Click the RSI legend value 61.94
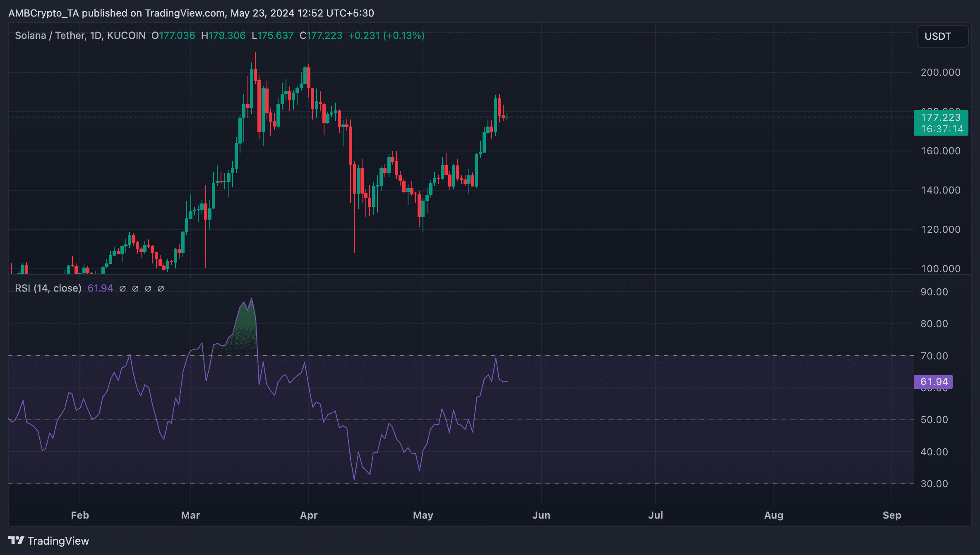This screenshot has width=980, height=555. pyautogui.click(x=100, y=288)
